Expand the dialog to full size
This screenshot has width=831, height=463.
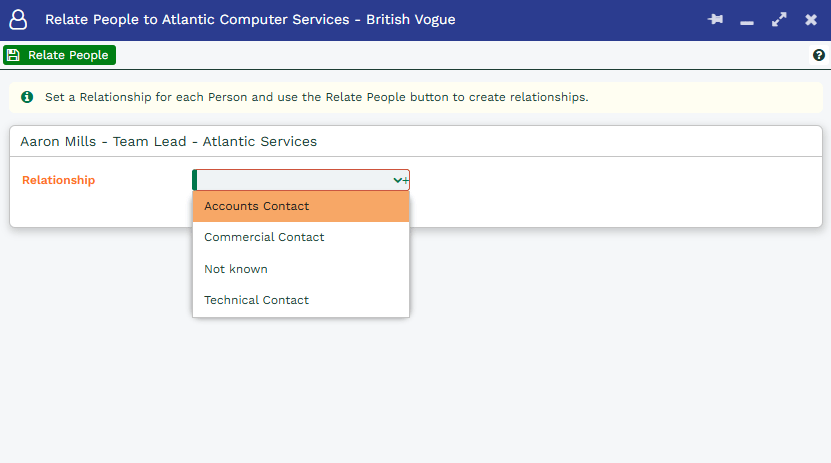coord(779,20)
